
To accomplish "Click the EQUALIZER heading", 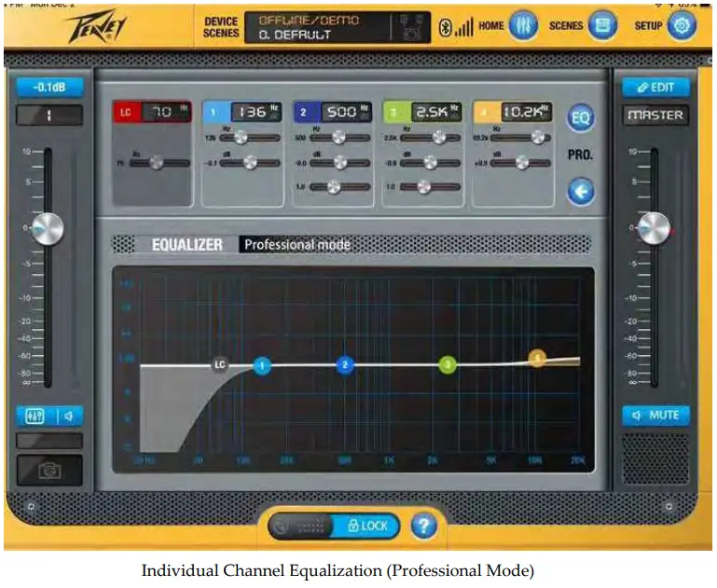I will point(187,245).
